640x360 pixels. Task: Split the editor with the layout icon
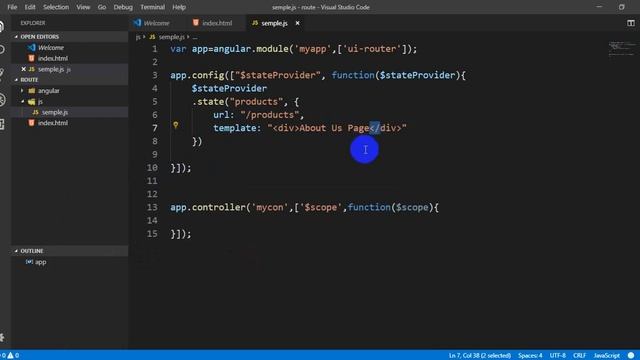(631, 23)
